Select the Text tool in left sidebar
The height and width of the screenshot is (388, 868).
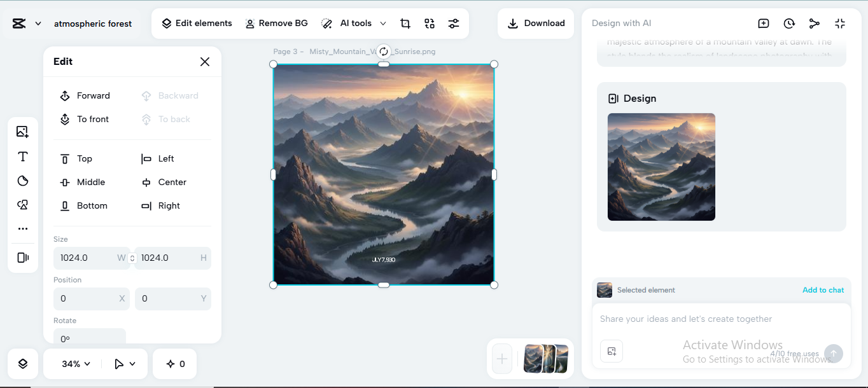[x=23, y=156]
